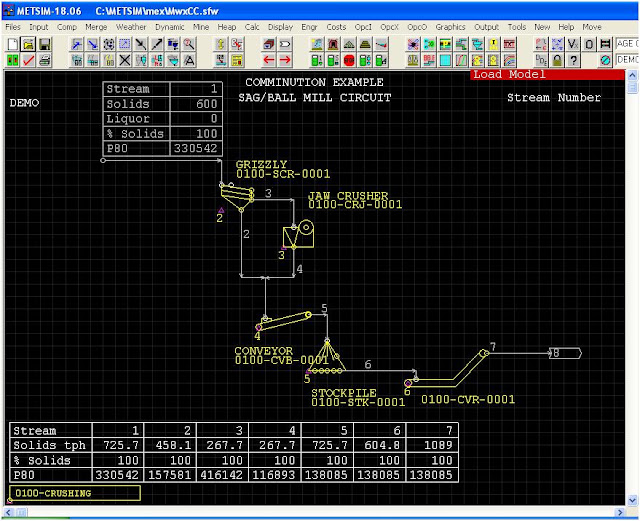The width and height of the screenshot is (640, 521).
Task: Click the AGE input field in toolbar
Action: tap(627, 44)
